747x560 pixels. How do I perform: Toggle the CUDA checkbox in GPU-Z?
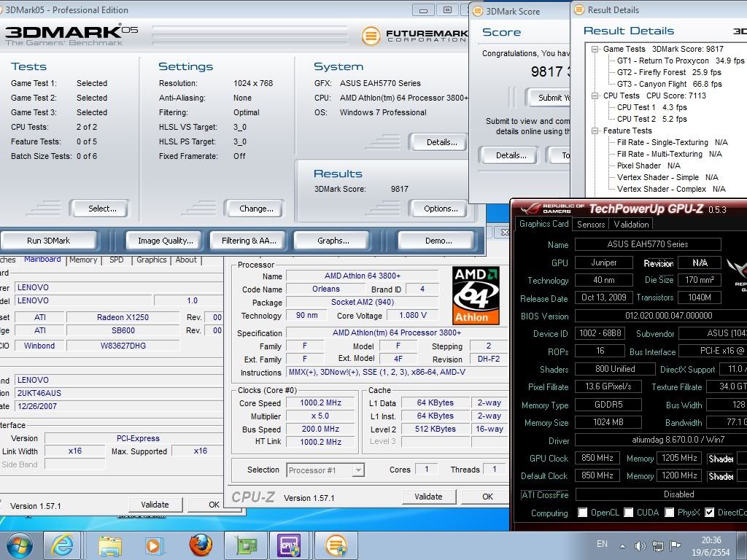point(628,513)
